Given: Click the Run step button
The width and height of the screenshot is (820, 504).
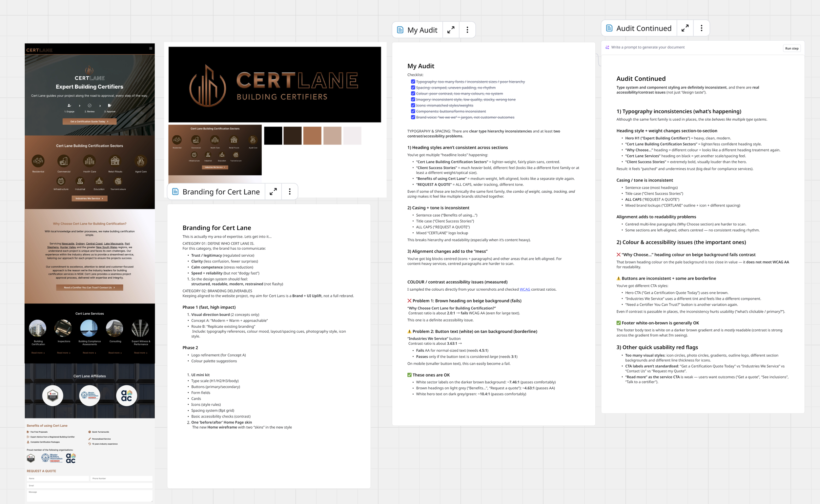Looking at the screenshot, I should (x=792, y=48).
